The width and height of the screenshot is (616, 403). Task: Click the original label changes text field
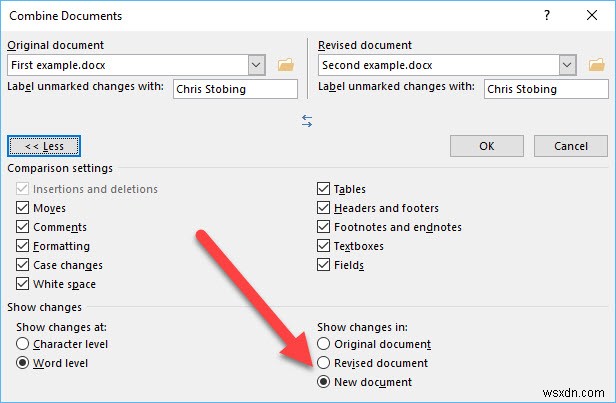235,89
